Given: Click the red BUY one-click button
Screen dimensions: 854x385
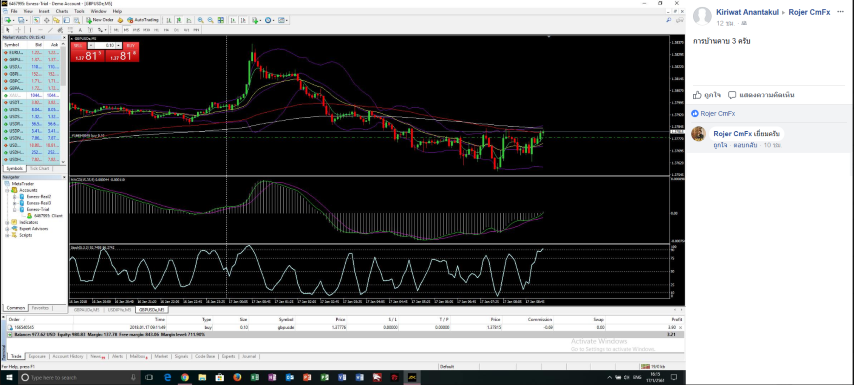Looking at the screenshot, I should (122, 52).
